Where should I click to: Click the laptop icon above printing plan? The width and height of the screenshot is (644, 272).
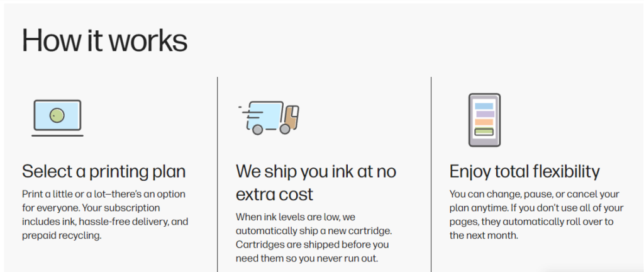57,118
